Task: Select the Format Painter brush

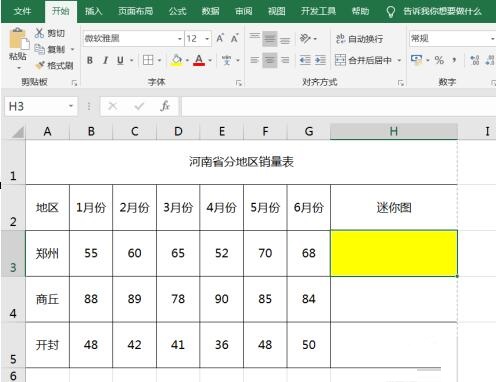Action: coord(40,65)
